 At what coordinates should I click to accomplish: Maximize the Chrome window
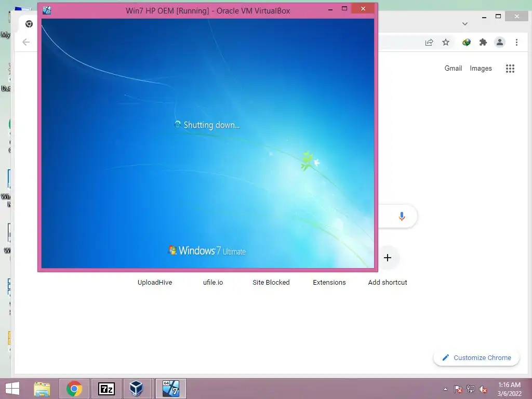498,16
